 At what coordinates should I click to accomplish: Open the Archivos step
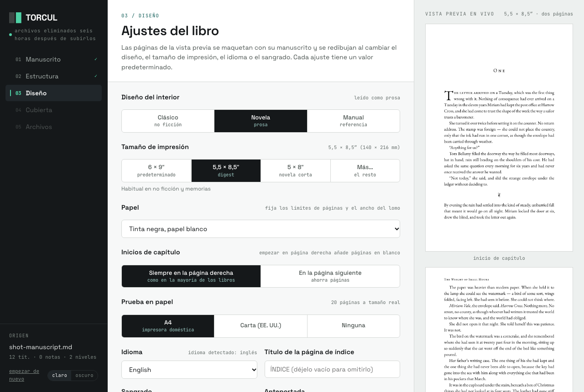click(53, 127)
